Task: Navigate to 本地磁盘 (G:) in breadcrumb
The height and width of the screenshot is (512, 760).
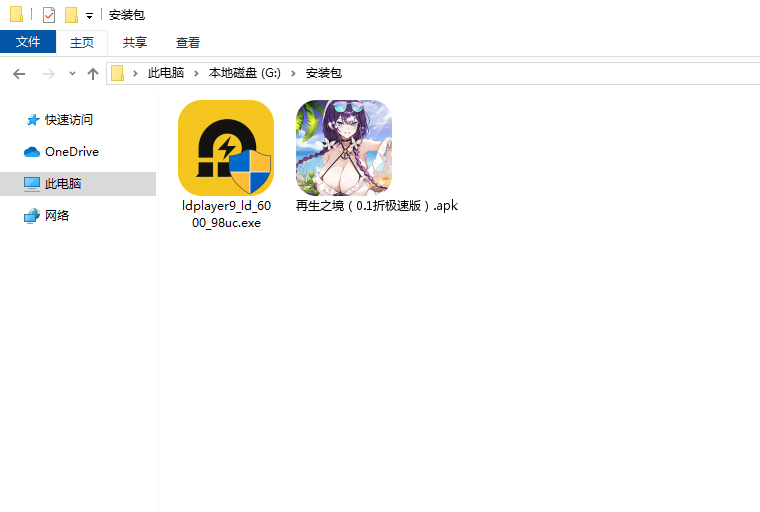Action: [x=245, y=73]
